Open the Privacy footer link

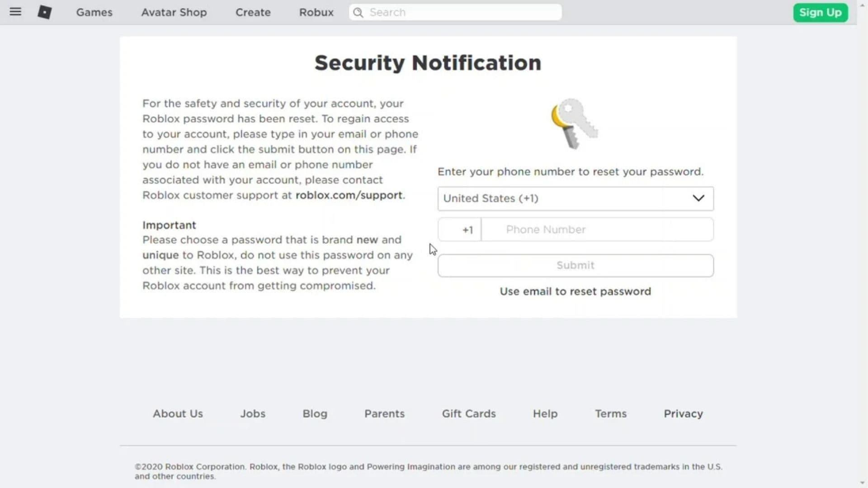pos(683,413)
